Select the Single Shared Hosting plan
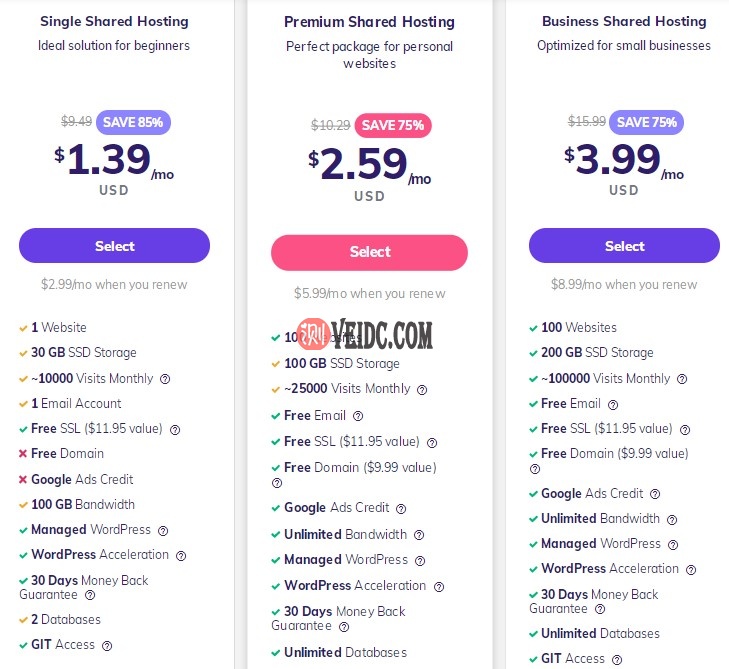Viewport: 729px width, 669px height. (114, 246)
